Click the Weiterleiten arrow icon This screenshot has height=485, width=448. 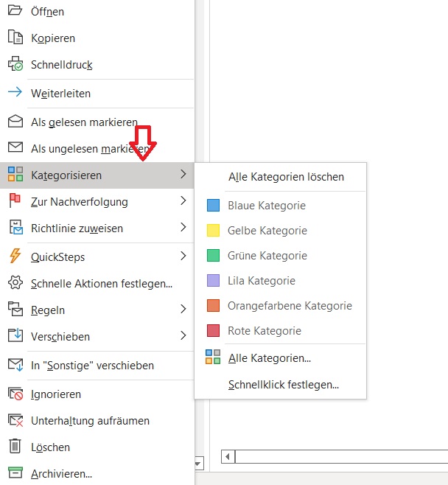tap(15, 92)
